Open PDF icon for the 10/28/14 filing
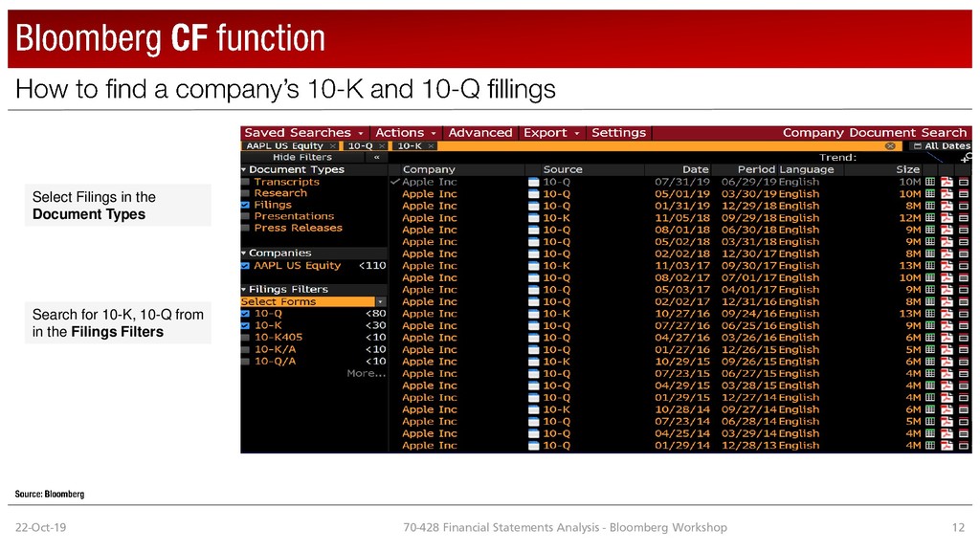Screen dimensions: 980x551 click(947, 409)
